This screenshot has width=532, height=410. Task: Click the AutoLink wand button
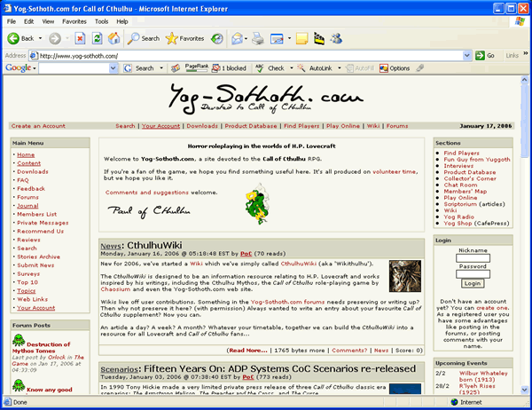(315, 68)
